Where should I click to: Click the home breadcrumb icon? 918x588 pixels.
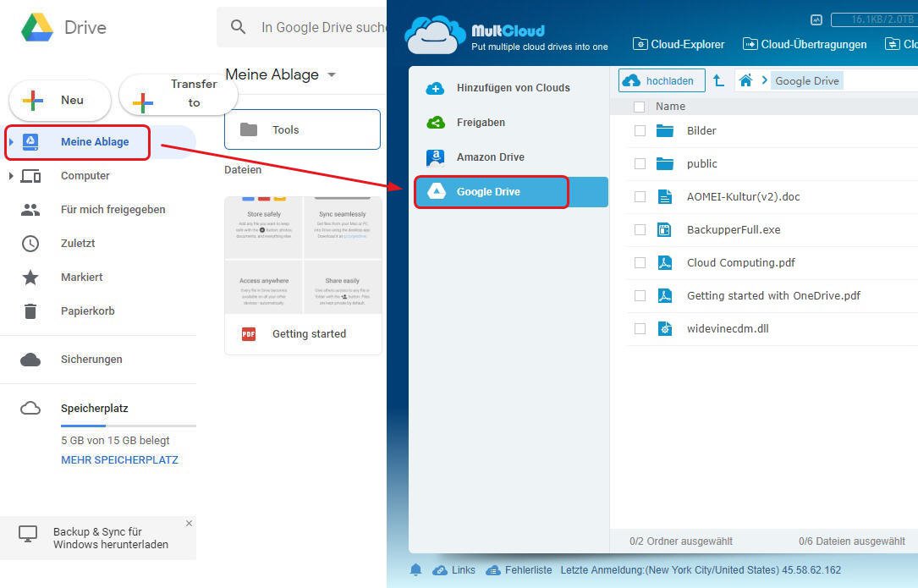pyautogui.click(x=745, y=81)
